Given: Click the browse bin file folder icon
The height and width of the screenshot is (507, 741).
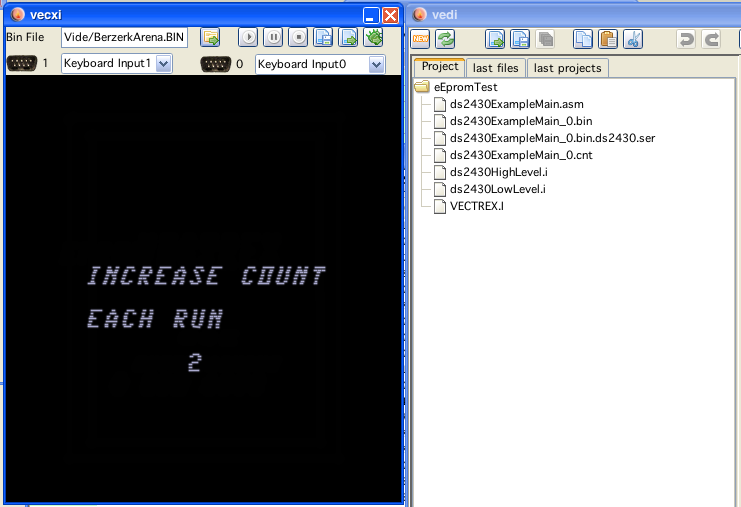Looking at the screenshot, I should point(211,37).
